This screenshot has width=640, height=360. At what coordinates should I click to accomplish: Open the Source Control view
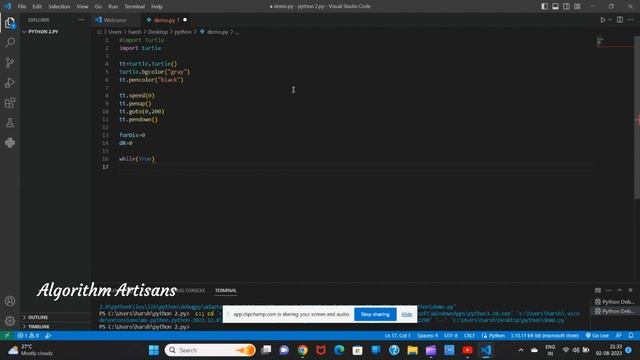[10, 62]
